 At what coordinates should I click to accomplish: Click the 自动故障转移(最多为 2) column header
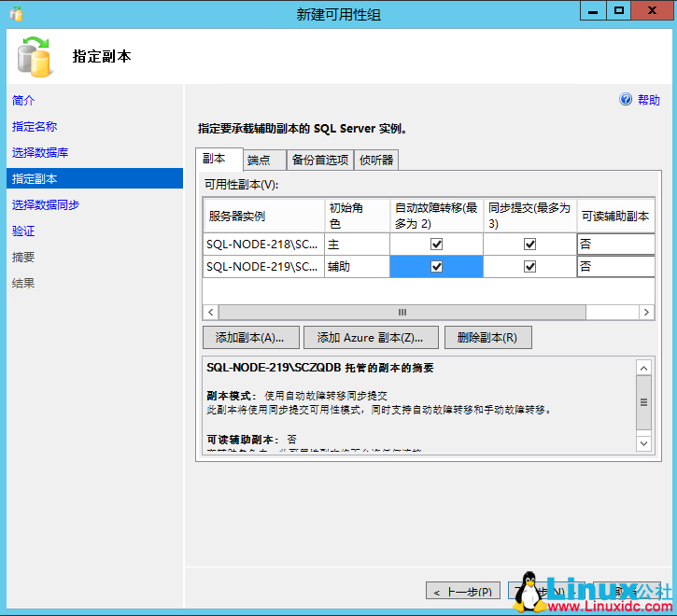click(436, 216)
